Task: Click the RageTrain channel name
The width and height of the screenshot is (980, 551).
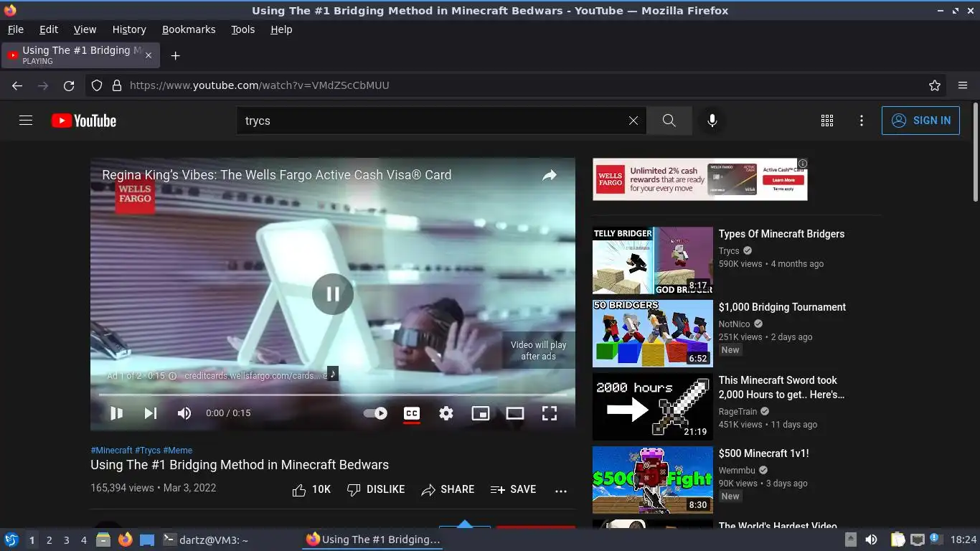Action: (x=738, y=412)
